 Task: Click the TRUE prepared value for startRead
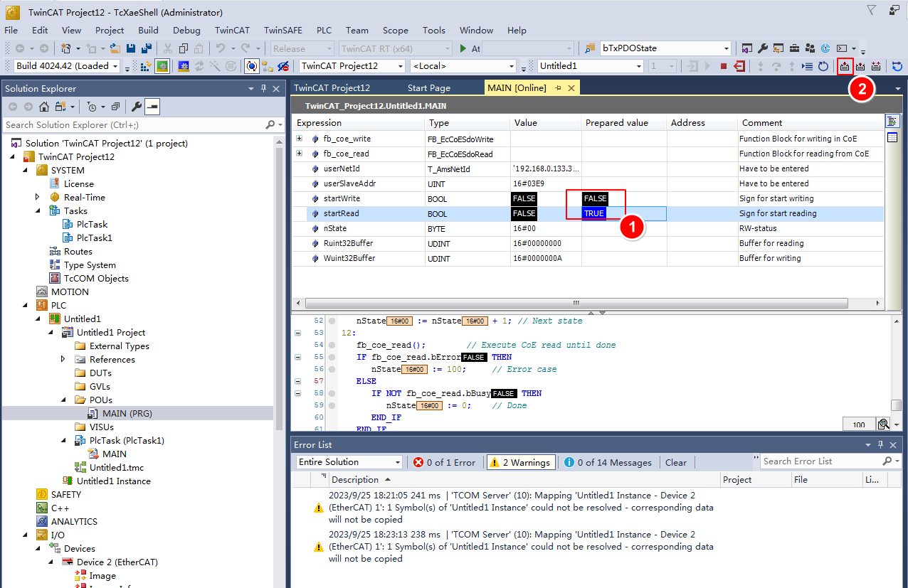pos(593,213)
